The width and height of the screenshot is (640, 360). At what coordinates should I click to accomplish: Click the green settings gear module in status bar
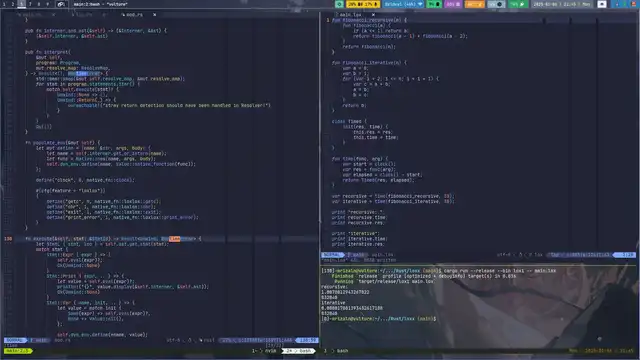pyautogui.click(x=339, y=4)
